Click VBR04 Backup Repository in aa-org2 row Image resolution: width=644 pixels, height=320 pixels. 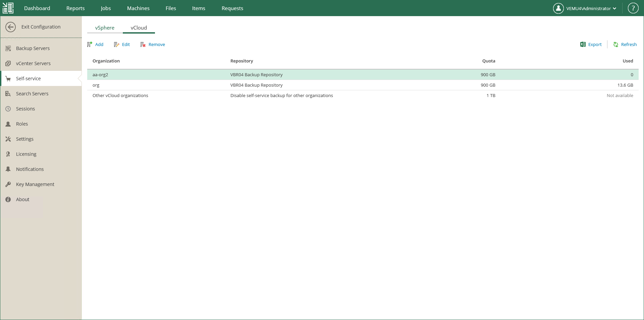pyautogui.click(x=256, y=75)
